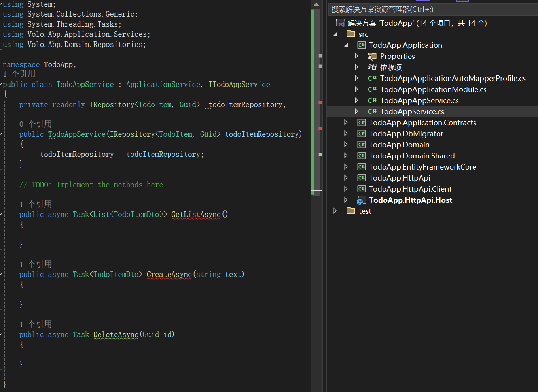The image size is (538, 392).
Task: Click the Properties wrench folder icon
Action: pos(372,56)
